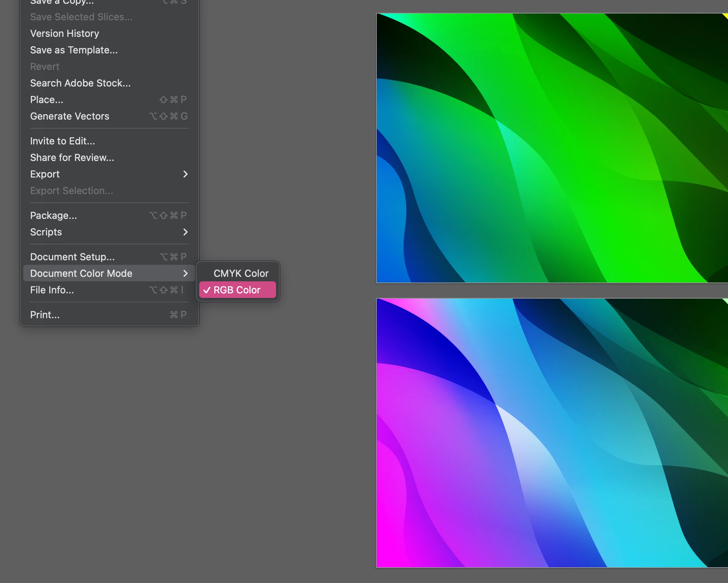Image resolution: width=728 pixels, height=583 pixels.
Task: Open Share for Review
Action: tap(72, 158)
